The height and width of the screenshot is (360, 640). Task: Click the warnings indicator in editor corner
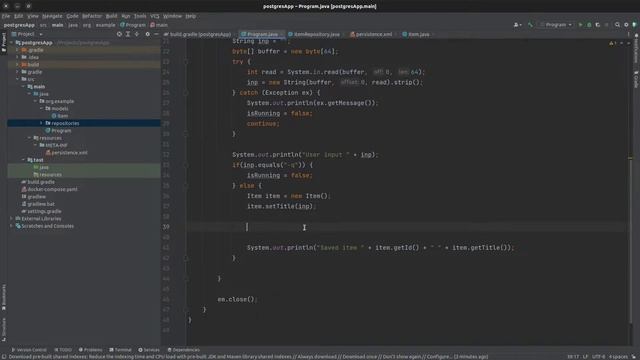click(x=612, y=43)
